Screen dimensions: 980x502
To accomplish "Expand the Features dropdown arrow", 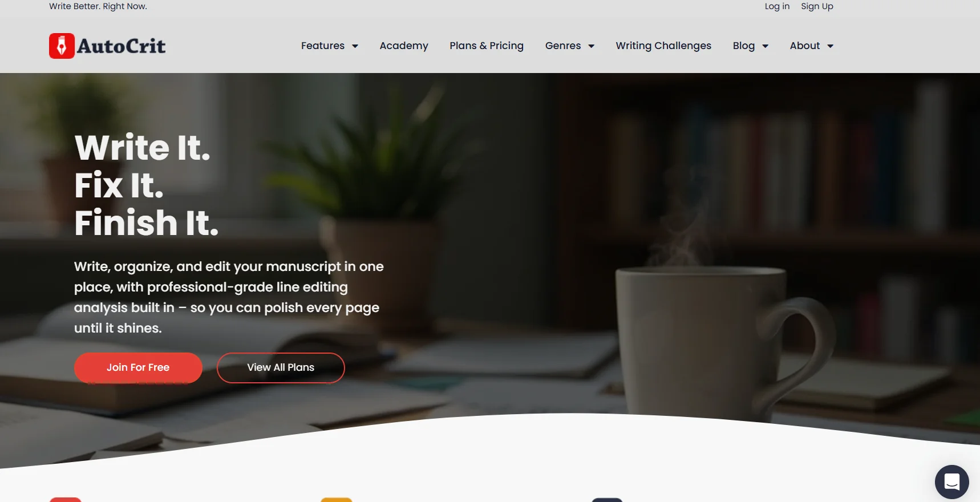I will [x=355, y=46].
